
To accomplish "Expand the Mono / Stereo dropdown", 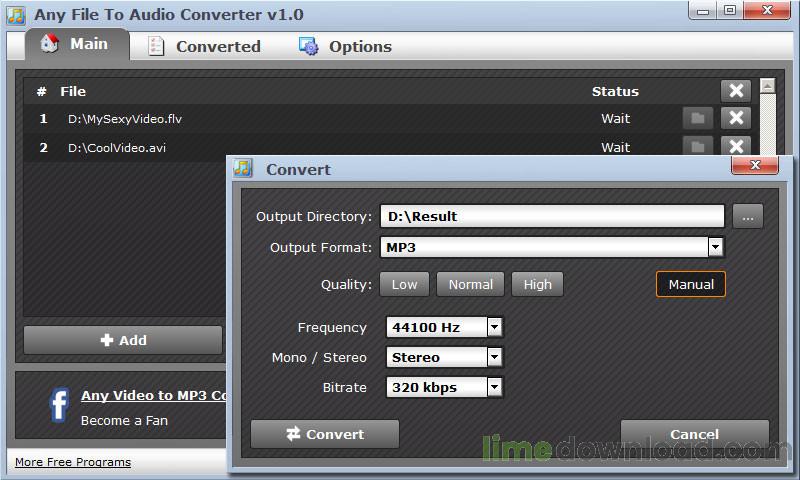I will (494, 357).
